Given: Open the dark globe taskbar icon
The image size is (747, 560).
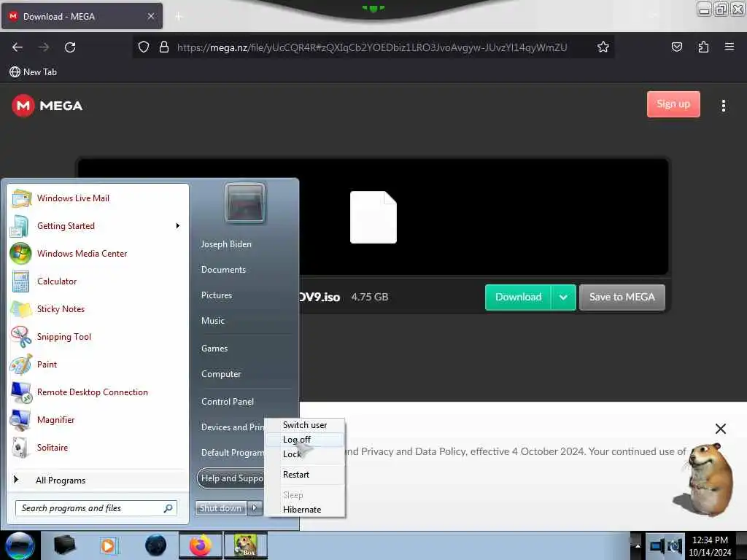Looking at the screenshot, I should click(155, 545).
